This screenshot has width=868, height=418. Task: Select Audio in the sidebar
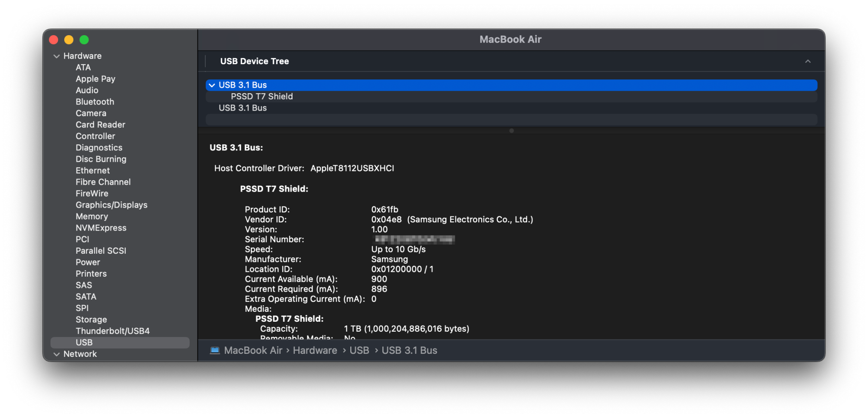coord(87,90)
